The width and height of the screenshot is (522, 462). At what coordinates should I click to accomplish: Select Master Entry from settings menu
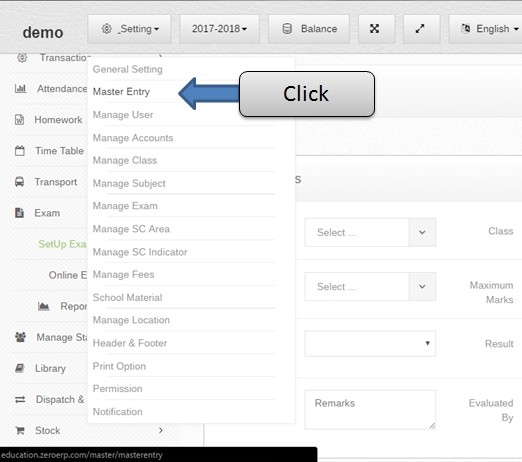click(121, 92)
